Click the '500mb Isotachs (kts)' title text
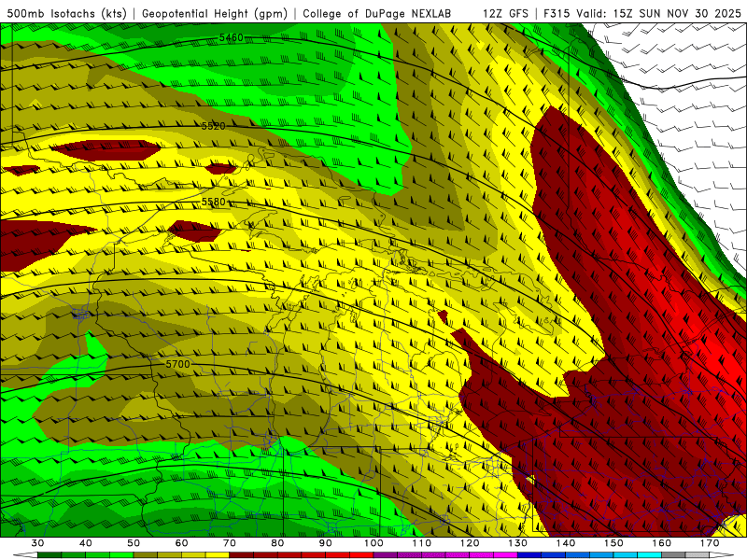Viewport: 747px width, 560px height. (x=66, y=14)
